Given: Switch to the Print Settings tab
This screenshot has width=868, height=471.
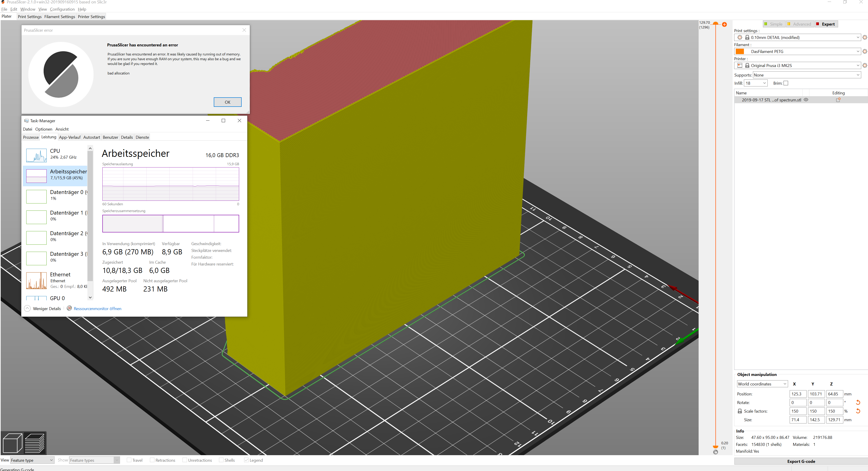Looking at the screenshot, I should 30,17.
